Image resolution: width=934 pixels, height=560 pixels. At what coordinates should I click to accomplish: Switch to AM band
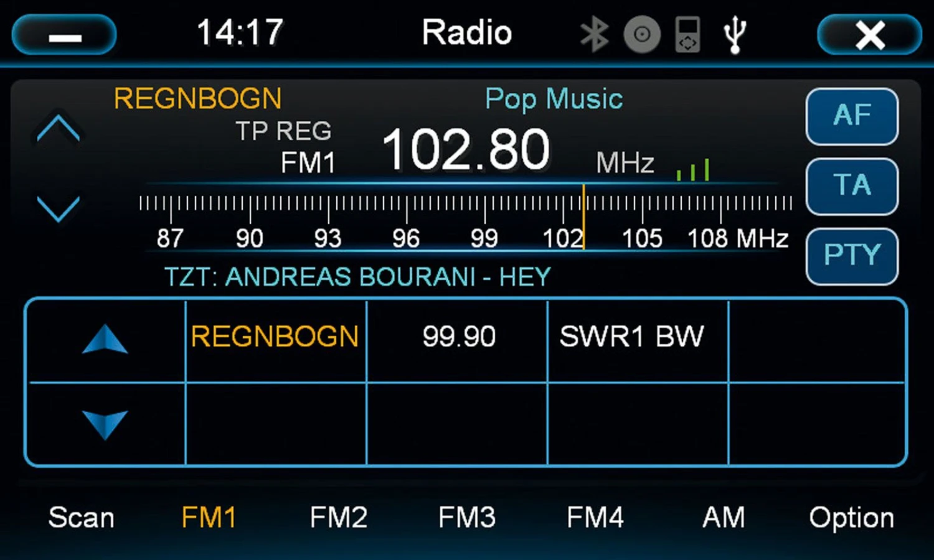point(724,518)
